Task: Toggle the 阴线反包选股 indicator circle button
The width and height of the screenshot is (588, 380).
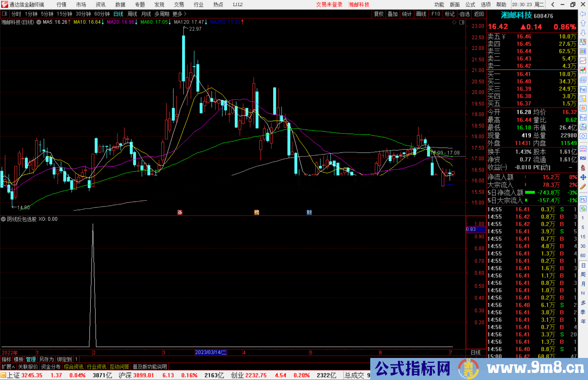Action: pyautogui.click(x=3, y=219)
